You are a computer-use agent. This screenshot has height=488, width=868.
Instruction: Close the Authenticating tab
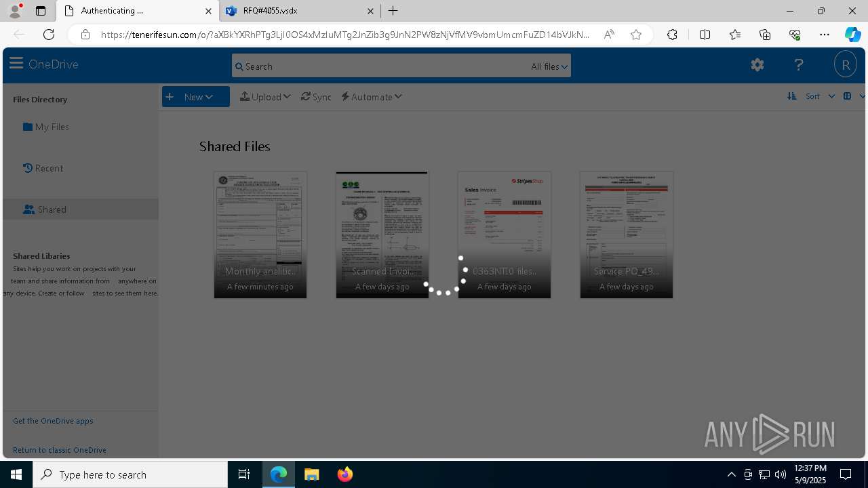click(x=208, y=11)
